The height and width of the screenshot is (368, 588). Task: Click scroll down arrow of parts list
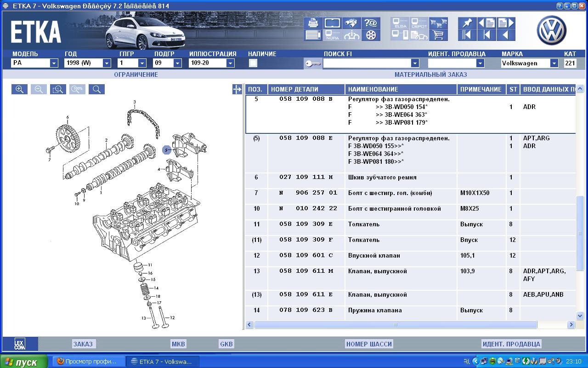point(580,316)
